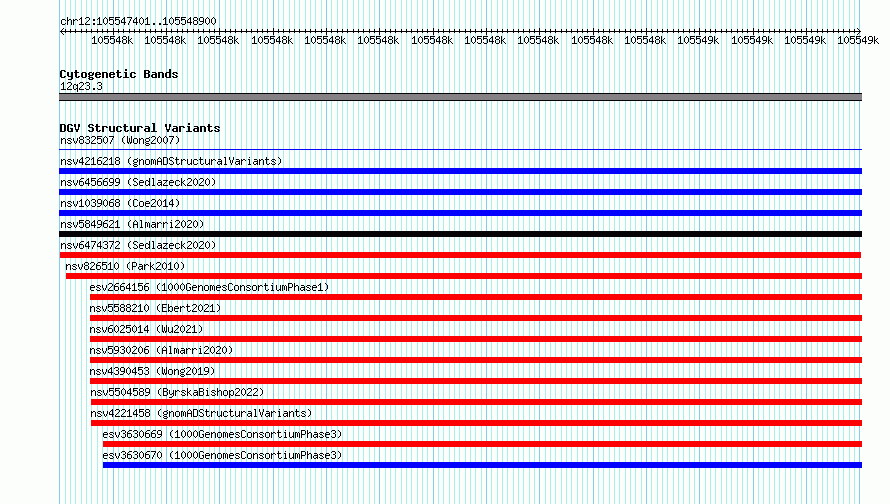
Task: Select the red bar under nsv5930206
Action: [x=476, y=360]
